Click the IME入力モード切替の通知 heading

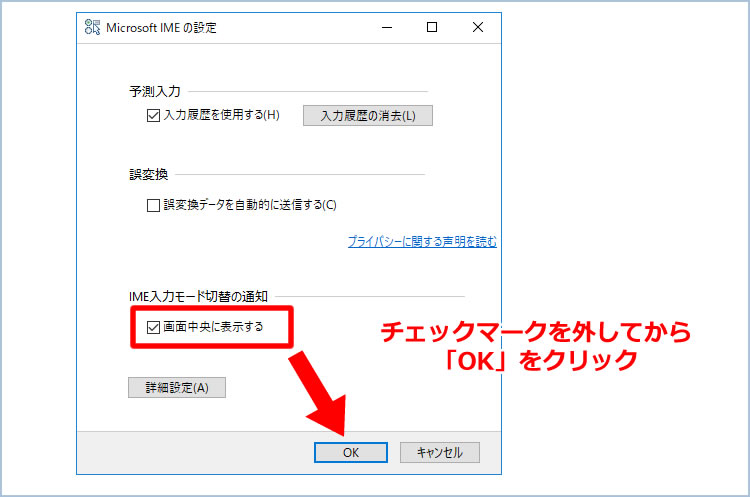pos(198,297)
